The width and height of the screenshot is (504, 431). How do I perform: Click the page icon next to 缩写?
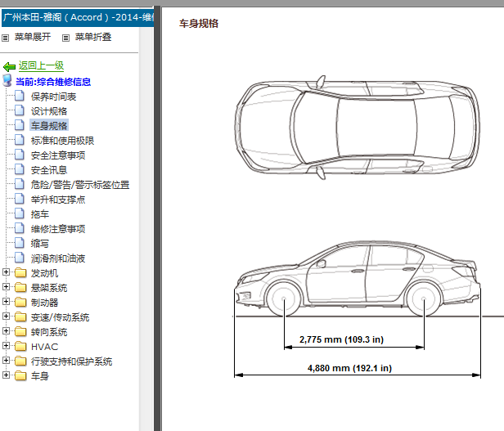[x=20, y=243]
